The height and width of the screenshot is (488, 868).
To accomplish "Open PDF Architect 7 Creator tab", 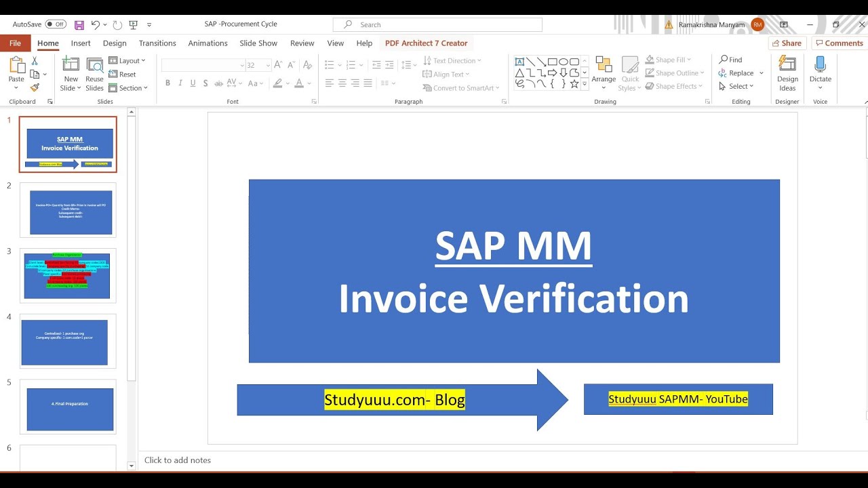I will (x=427, y=43).
